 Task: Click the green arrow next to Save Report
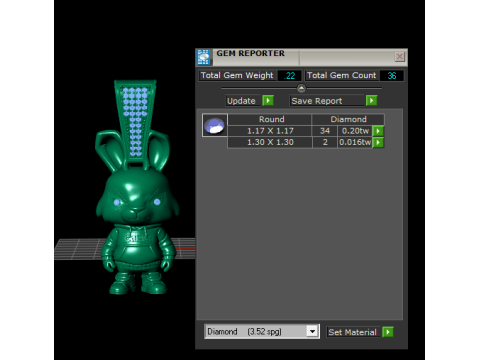371,101
